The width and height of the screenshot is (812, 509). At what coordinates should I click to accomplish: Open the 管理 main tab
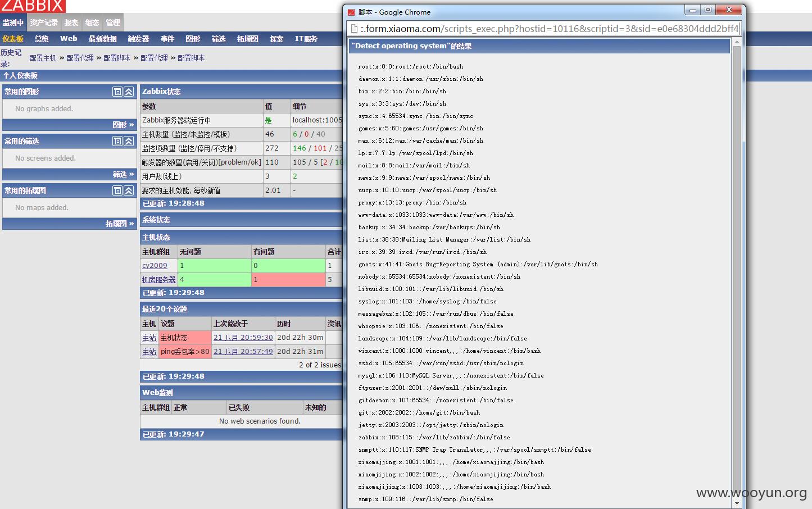pos(113,22)
